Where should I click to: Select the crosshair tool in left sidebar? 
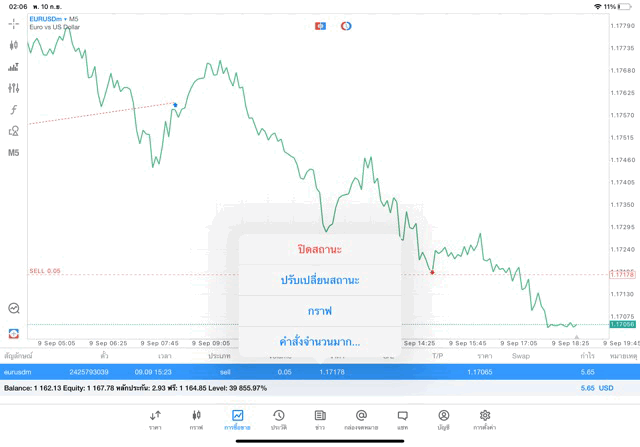tap(14, 23)
